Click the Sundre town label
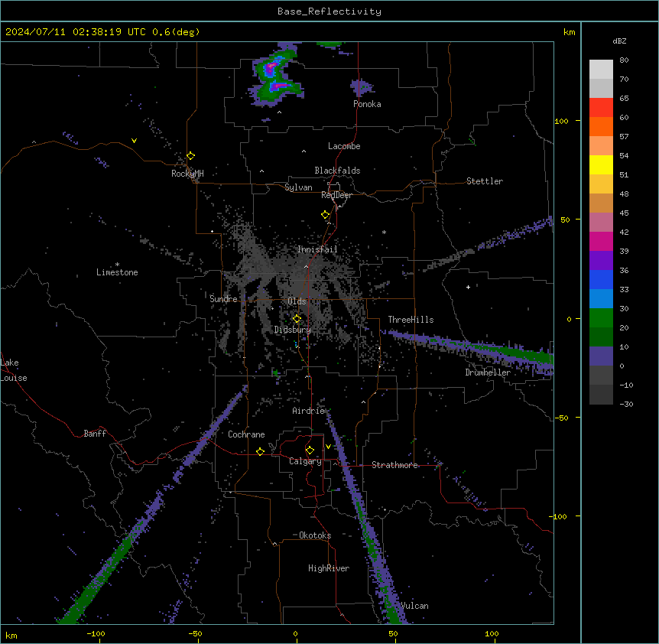The width and height of the screenshot is (659, 644). click(x=223, y=299)
